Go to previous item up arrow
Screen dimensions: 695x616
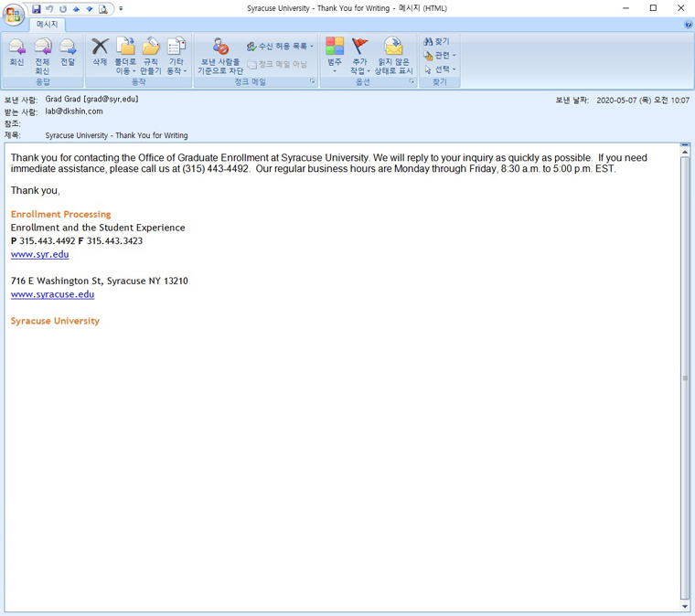pos(76,9)
